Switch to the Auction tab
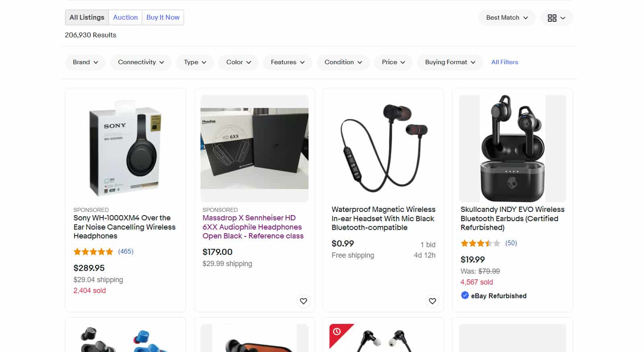The height and width of the screenshot is (352, 644). pos(125,17)
